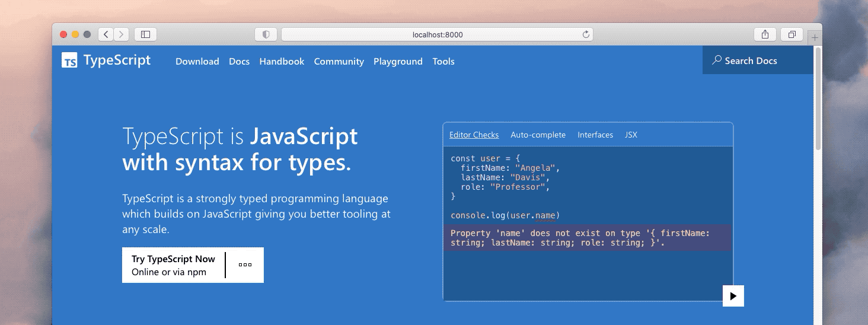Viewport: 868px width, 325px height.
Task: Focus the Search Docs field
Action: pyautogui.click(x=758, y=60)
